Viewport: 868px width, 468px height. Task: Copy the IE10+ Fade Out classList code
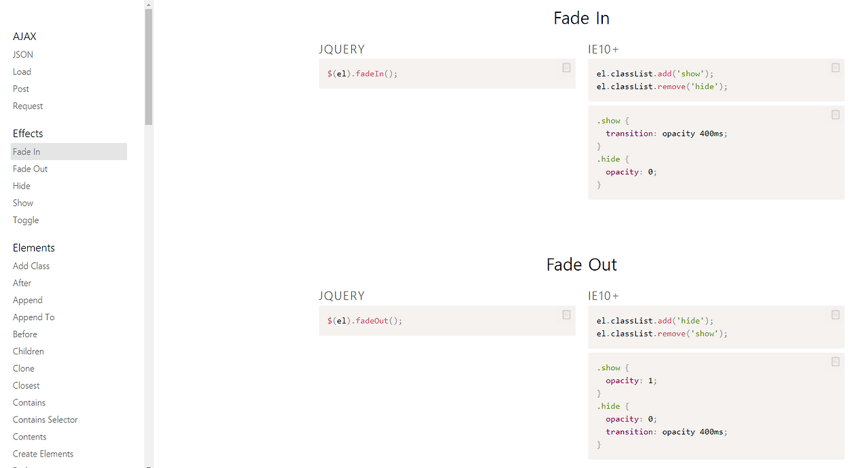point(835,315)
